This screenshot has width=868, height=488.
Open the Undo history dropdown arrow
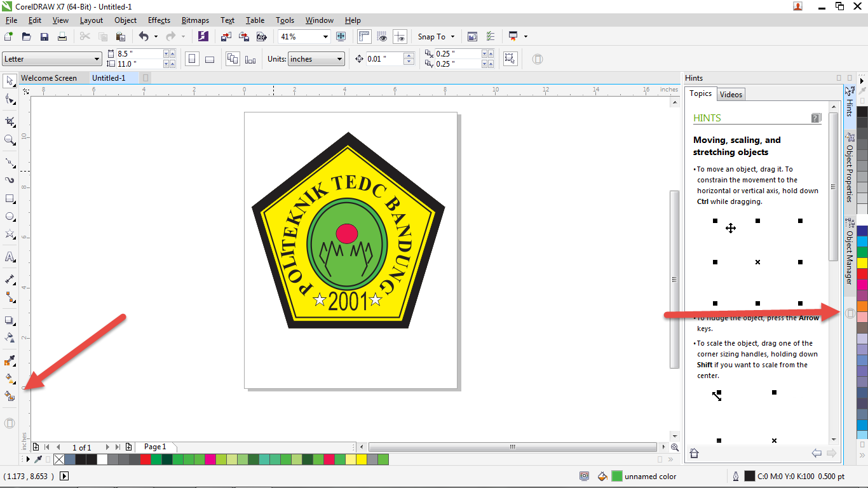point(156,37)
